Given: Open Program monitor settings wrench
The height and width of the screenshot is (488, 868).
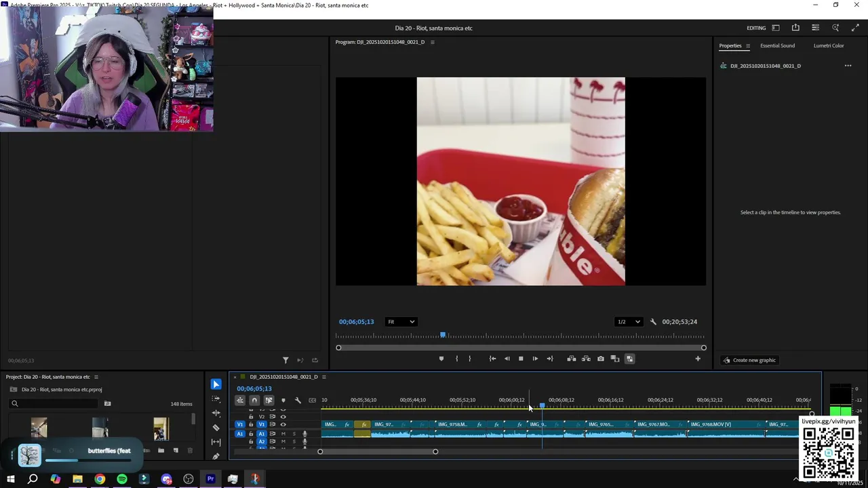Looking at the screenshot, I should click(x=653, y=322).
